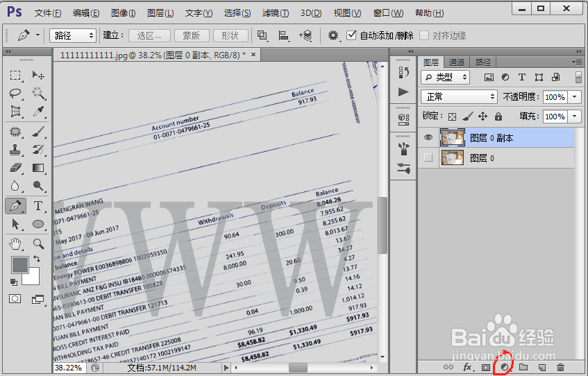The image size is (588, 376).
Task: Open Pen tool preset picker arrow
Action: (x=38, y=35)
